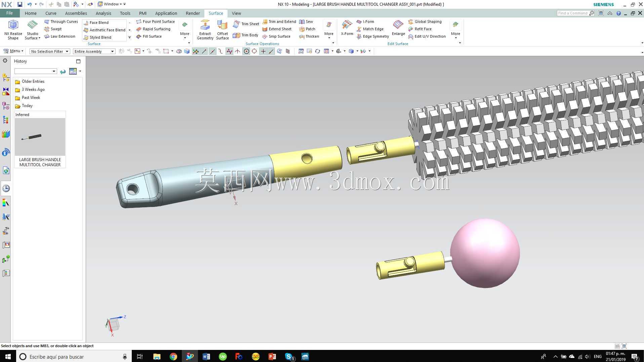Toggle snap to Mid Point
Viewport: 644px width, 362px height.
pos(212,51)
